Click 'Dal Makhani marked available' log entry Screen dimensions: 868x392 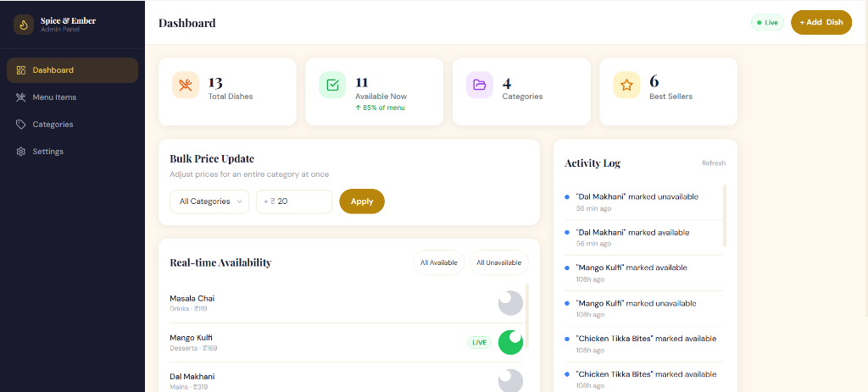pyautogui.click(x=644, y=237)
